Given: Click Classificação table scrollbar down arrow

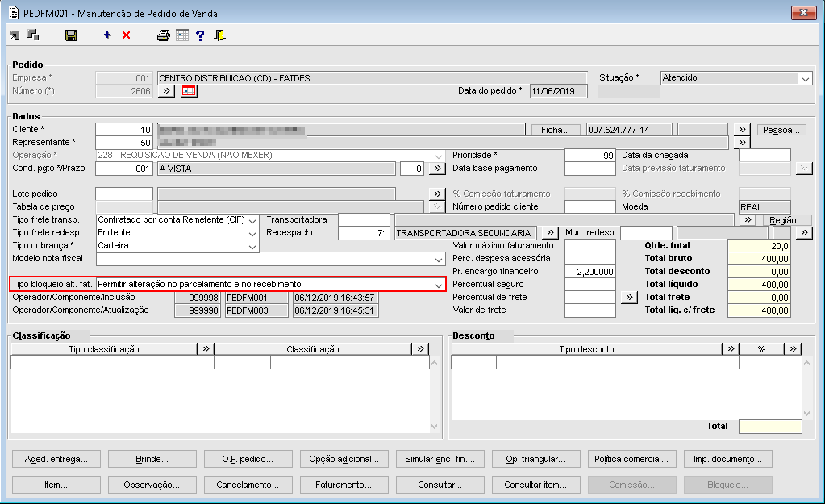Looking at the screenshot, I should click(434, 427).
